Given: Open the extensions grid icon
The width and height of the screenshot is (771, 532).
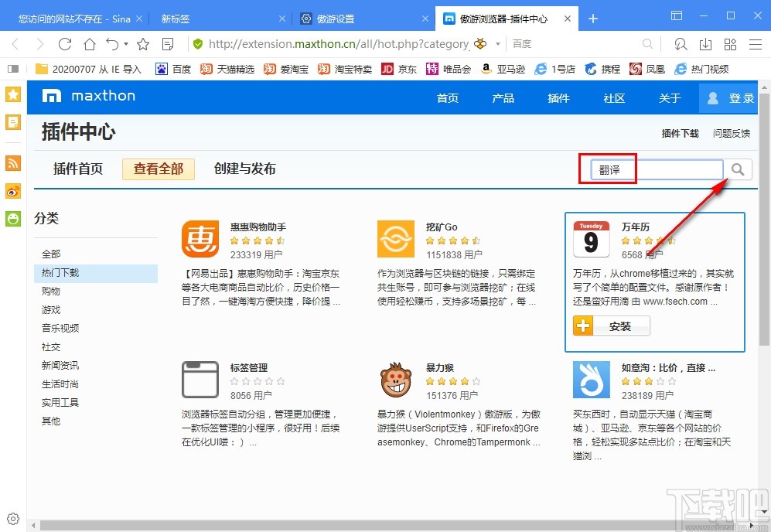Looking at the screenshot, I should click(x=730, y=44).
